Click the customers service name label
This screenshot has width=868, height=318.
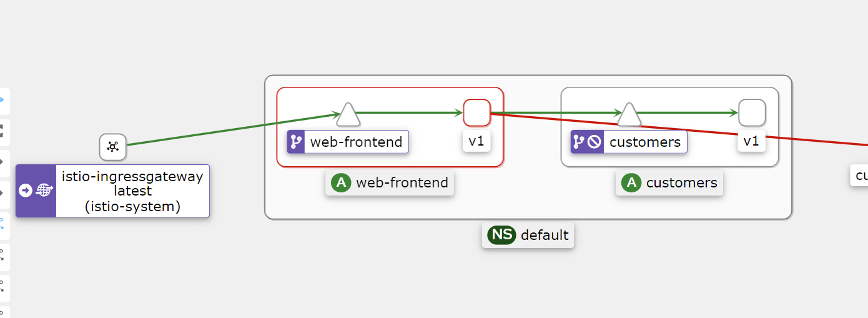point(645,142)
